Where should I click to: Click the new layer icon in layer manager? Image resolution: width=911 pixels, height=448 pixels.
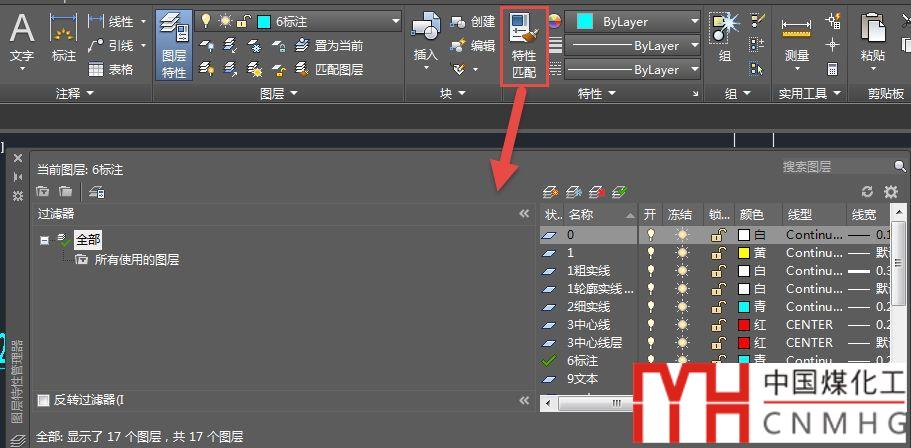click(550, 192)
